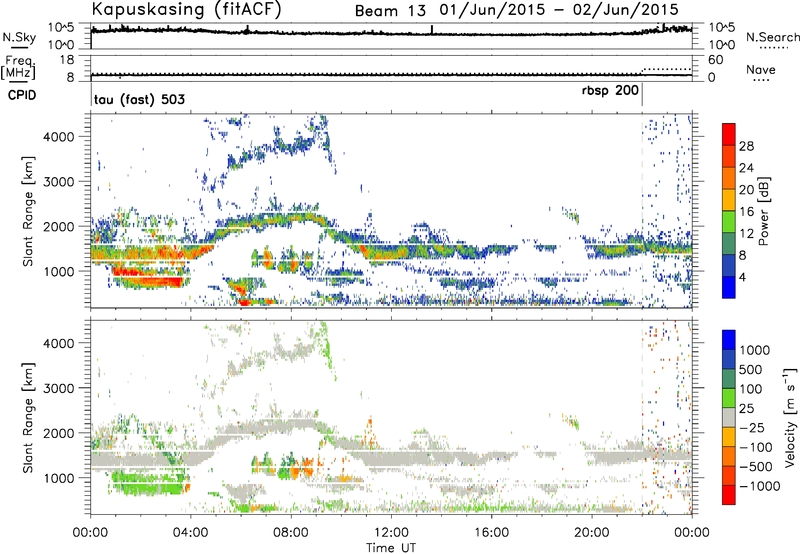This screenshot has height=554, width=800.
Task: Click the gray segment of Velocity color bar
Action: coord(729,418)
